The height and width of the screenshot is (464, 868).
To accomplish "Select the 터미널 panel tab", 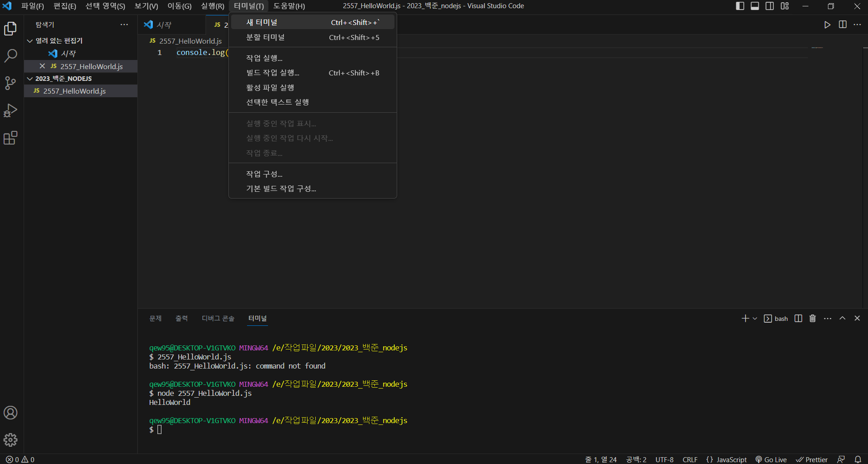I will pyautogui.click(x=257, y=319).
